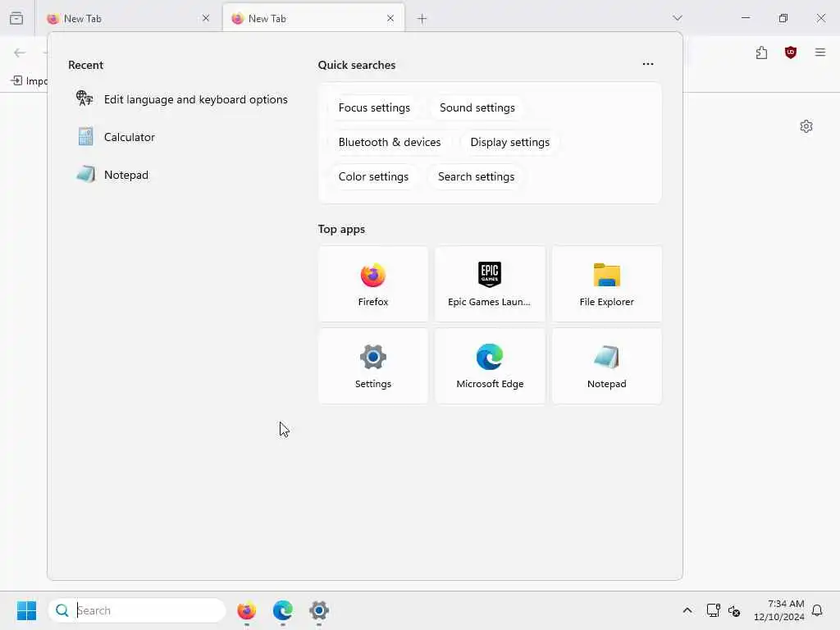Open the Quick searches more options menu

click(648, 64)
